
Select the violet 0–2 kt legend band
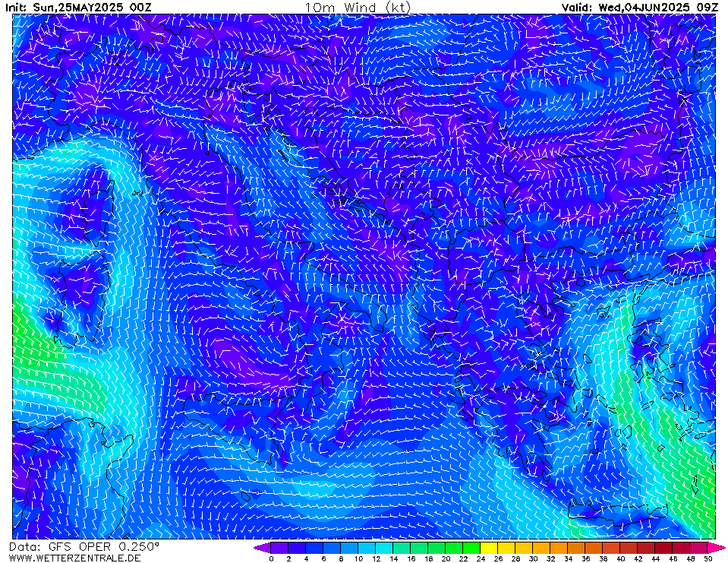(x=279, y=548)
